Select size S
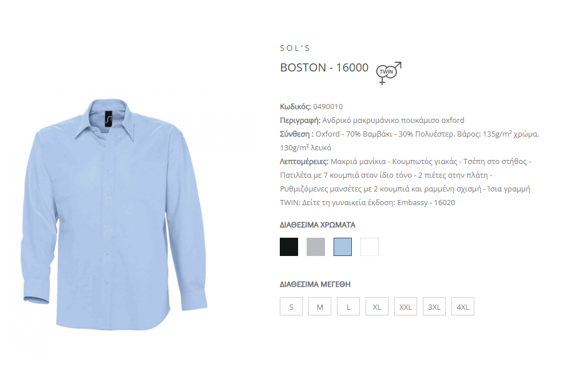 pos(291,306)
